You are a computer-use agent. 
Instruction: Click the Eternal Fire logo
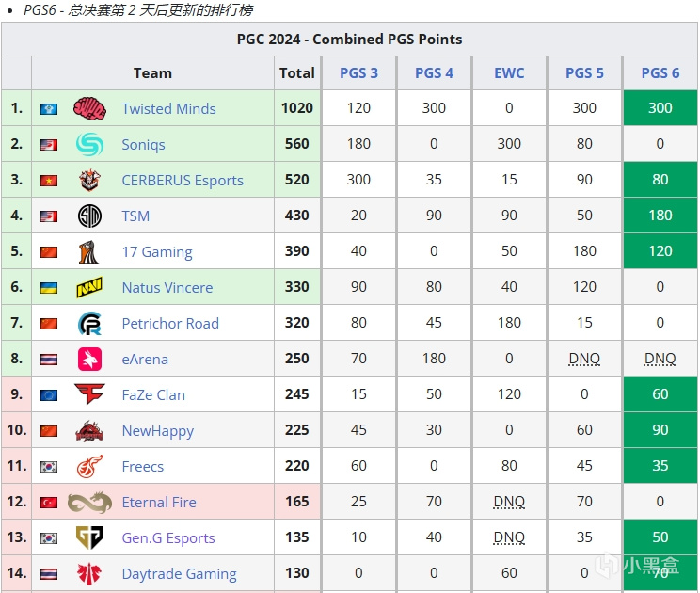(89, 502)
